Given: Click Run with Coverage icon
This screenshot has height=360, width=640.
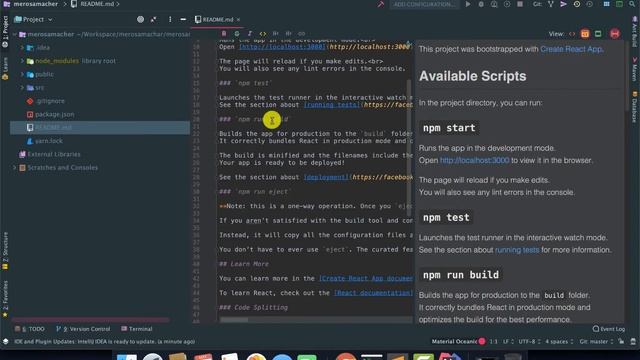Looking at the screenshot, I should pyautogui.click(x=494, y=4).
